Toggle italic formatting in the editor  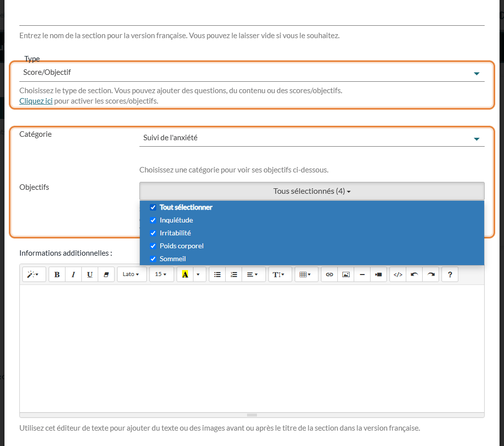[73, 275]
